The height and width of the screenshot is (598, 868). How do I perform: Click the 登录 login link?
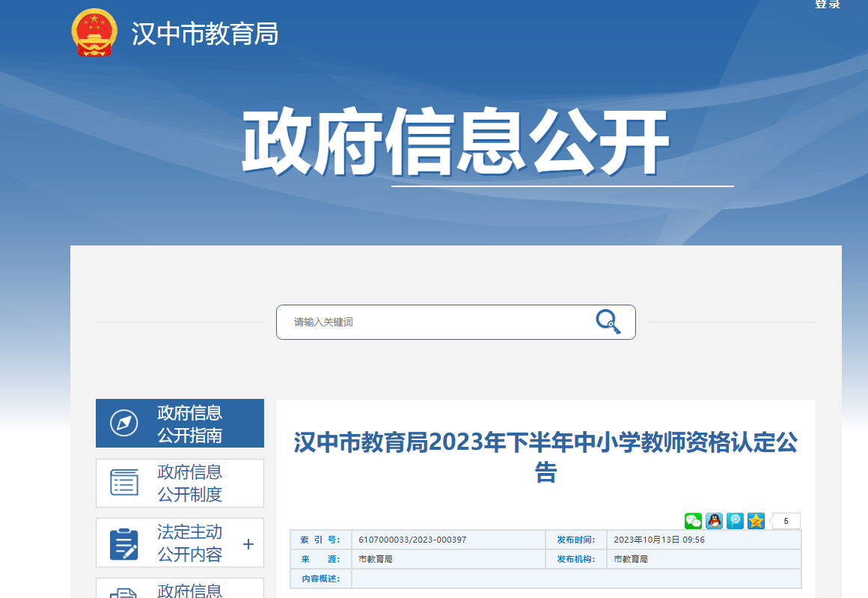[x=827, y=4]
